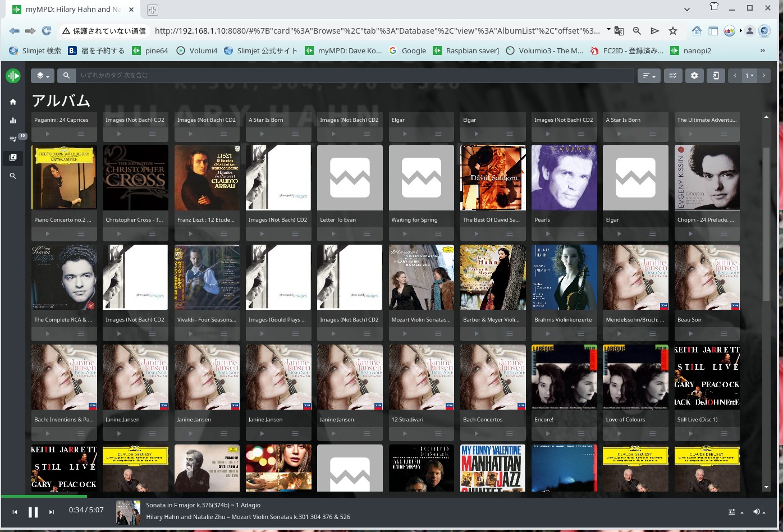Screen dimensions: 783x532
Task: Open the queue view from the sidebar
Action: (13, 139)
